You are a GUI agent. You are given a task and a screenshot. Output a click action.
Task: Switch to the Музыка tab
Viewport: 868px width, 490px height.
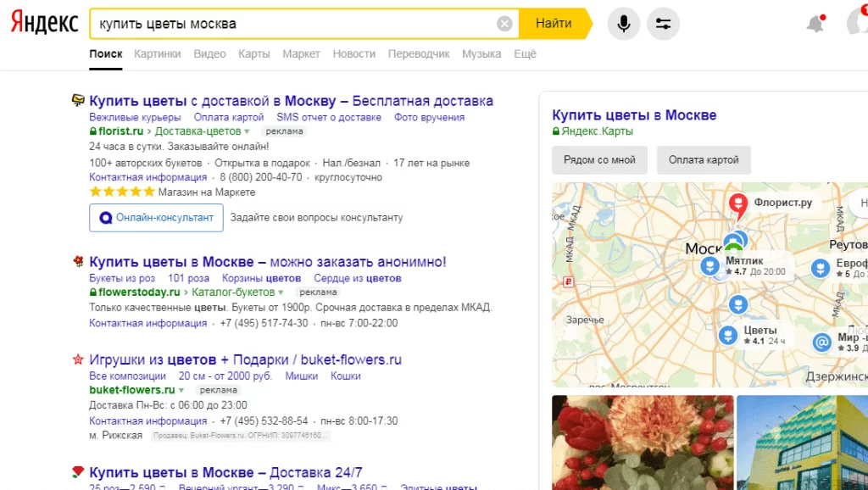click(481, 53)
